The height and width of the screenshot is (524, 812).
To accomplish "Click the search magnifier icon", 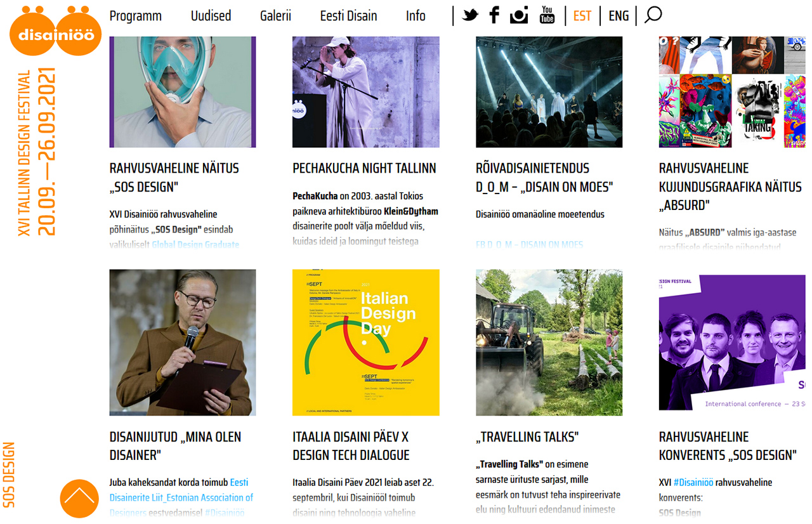I will tap(653, 15).
